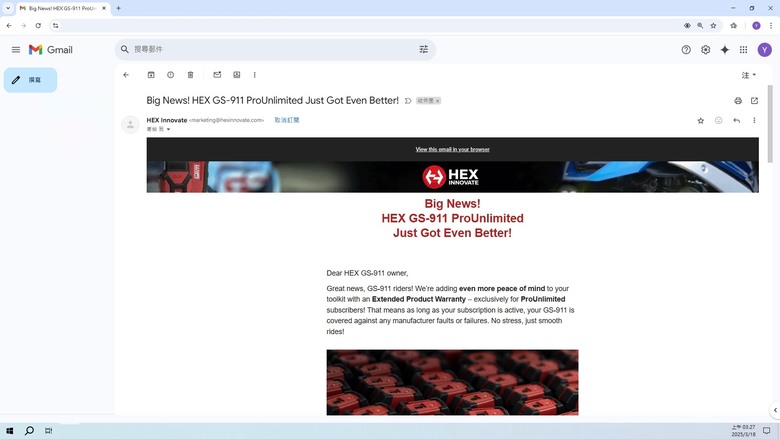The width and height of the screenshot is (780, 439).
Task: Click View this email in your browser
Action: [x=452, y=149]
